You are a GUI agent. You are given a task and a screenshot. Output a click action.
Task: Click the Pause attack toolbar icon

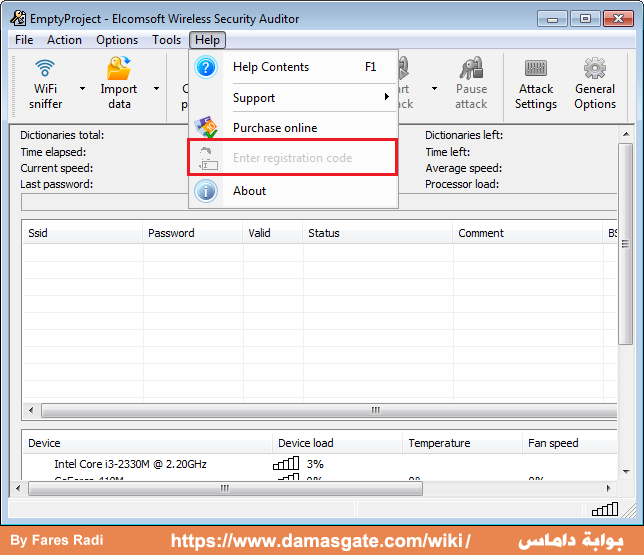pos(471,68)
